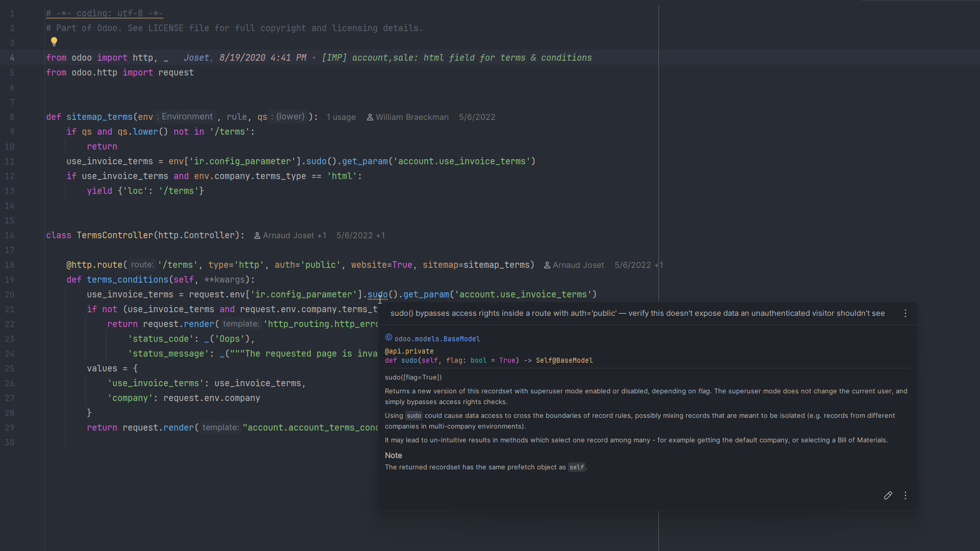Screen dimensions: 980x551
Task: Click the Arnaud Joset author hint on the route decorator
Action: coord(574,265)
